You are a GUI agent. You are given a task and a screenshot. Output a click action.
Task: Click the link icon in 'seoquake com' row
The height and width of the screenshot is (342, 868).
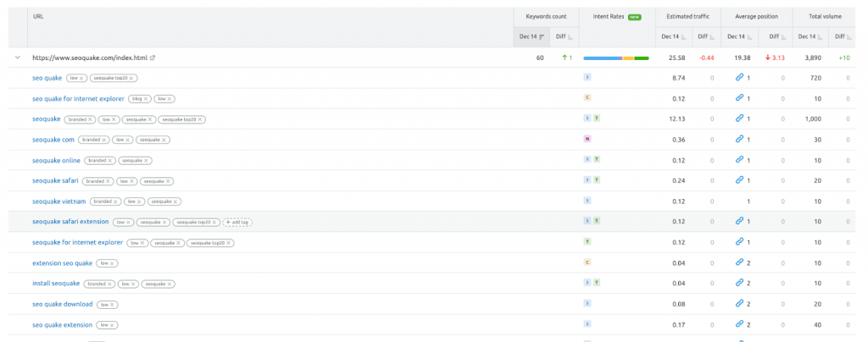click(x=740, y=140)
